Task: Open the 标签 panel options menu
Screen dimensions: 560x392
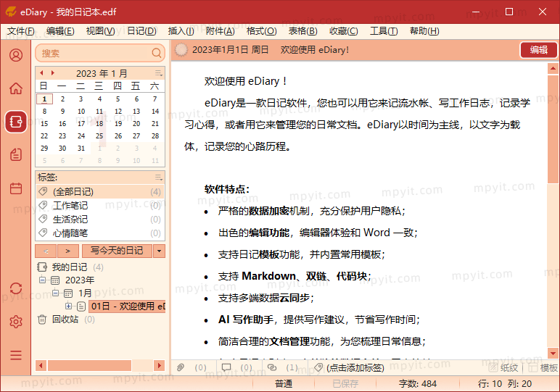Action: tap(159, 178)
